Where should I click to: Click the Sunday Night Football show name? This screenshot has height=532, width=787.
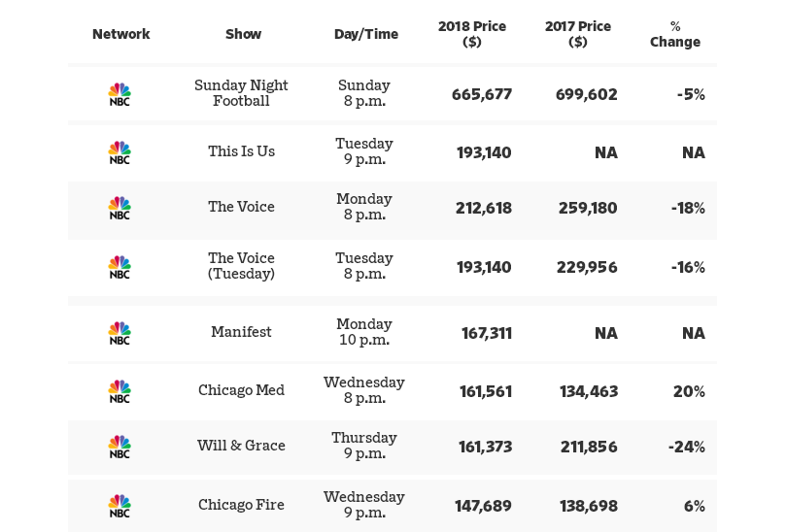click(241, 93)
